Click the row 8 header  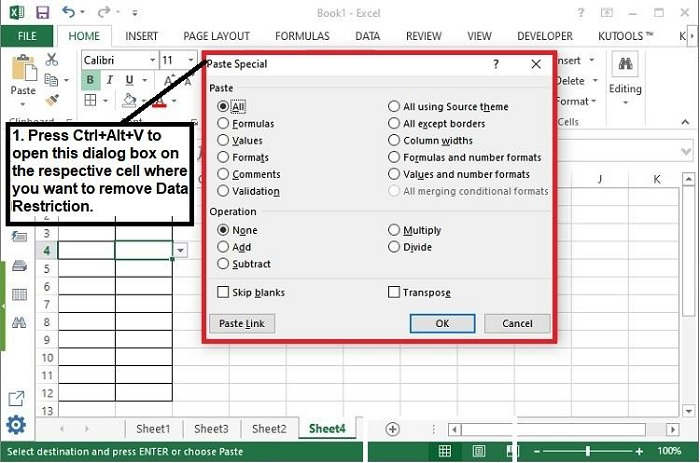click(47, 322)
